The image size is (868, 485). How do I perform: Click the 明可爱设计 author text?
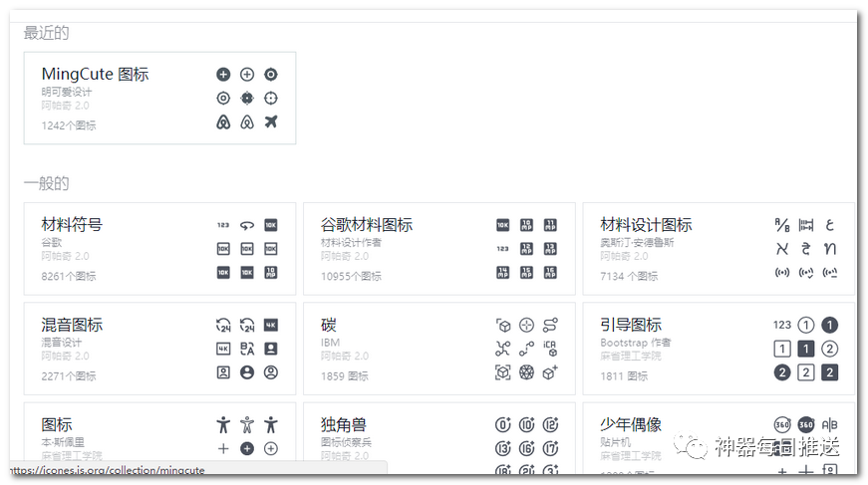click(x=67, y=92)
